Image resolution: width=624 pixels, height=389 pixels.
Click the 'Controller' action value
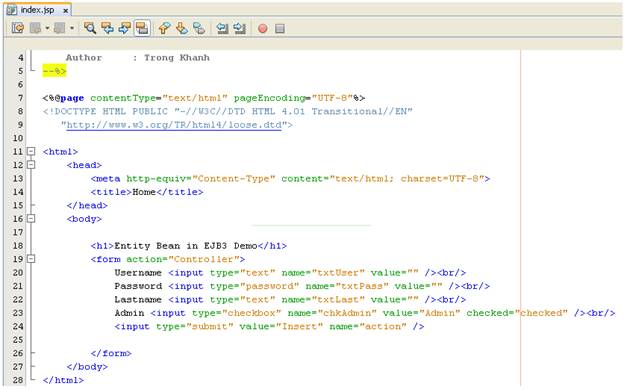(204, 259)
